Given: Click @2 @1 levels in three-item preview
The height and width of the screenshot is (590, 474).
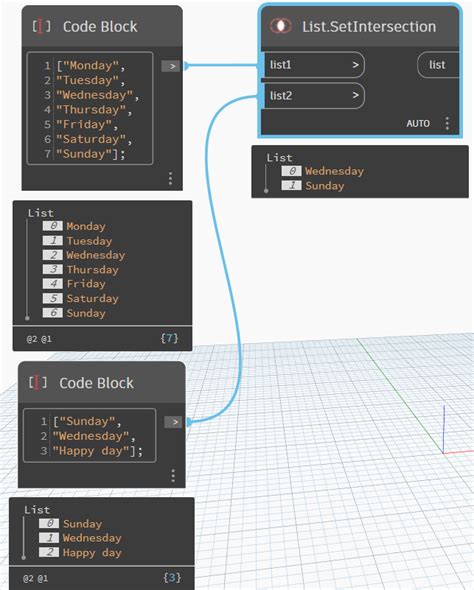Looking at the screenshot, I should tap(35, 578).
